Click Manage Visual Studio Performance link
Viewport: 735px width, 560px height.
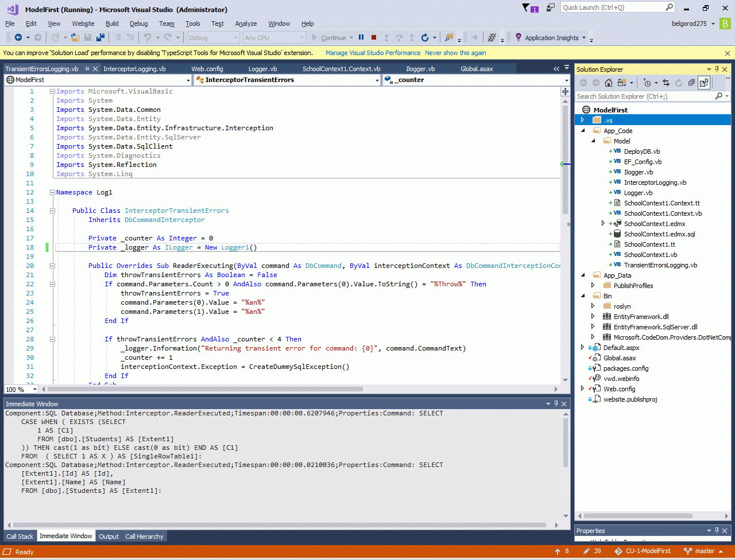coord(372,53)
